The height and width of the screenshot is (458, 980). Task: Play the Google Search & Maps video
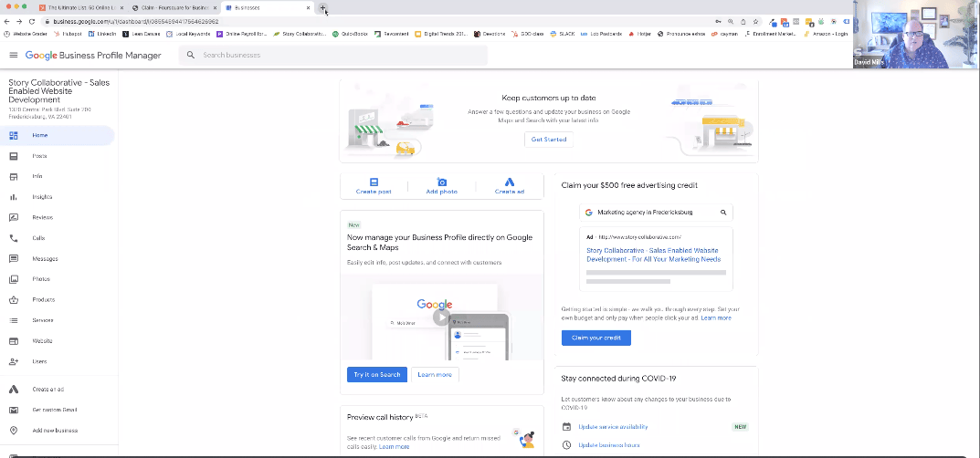(441, 317)
